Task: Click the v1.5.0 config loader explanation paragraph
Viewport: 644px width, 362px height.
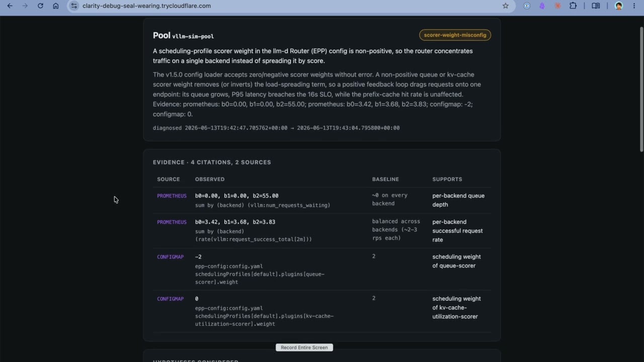Action: pyautogui.click(x=317, y=94)
